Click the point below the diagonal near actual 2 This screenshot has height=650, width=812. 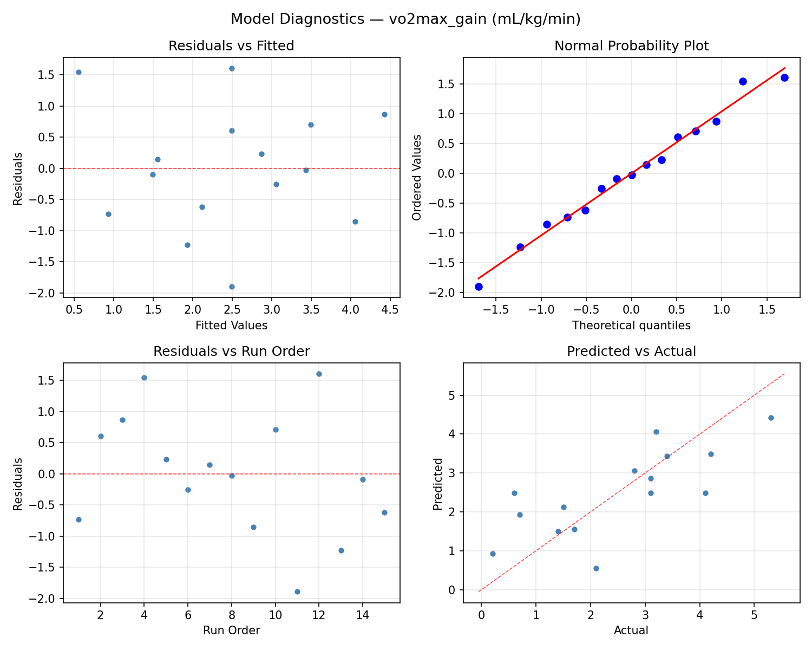595,568
